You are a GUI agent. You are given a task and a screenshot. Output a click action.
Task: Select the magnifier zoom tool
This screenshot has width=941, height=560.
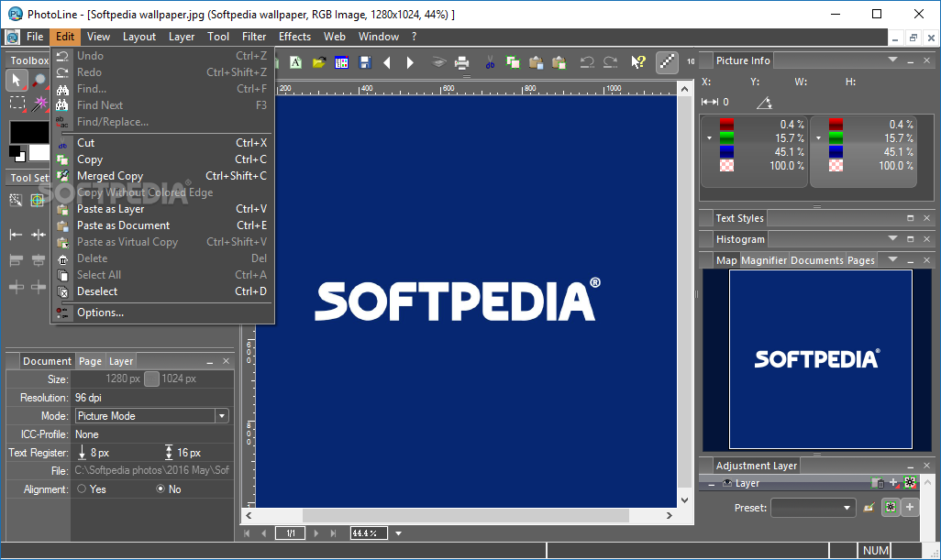click(x=39, y=81)
